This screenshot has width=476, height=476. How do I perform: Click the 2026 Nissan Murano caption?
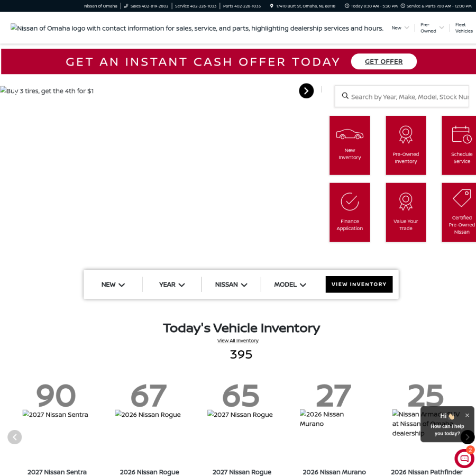coord(334,472)
